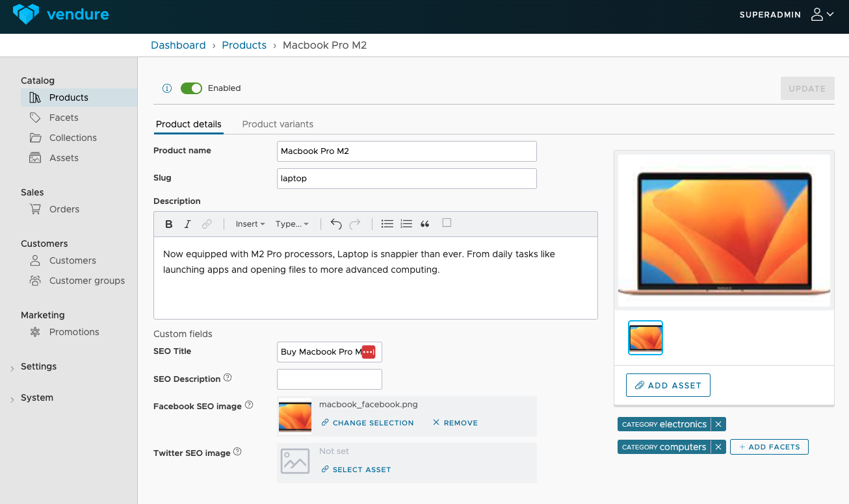Select the small Macbook asset thumbnail
This screenshot has width=849, height=504.
tap(646, 338)
